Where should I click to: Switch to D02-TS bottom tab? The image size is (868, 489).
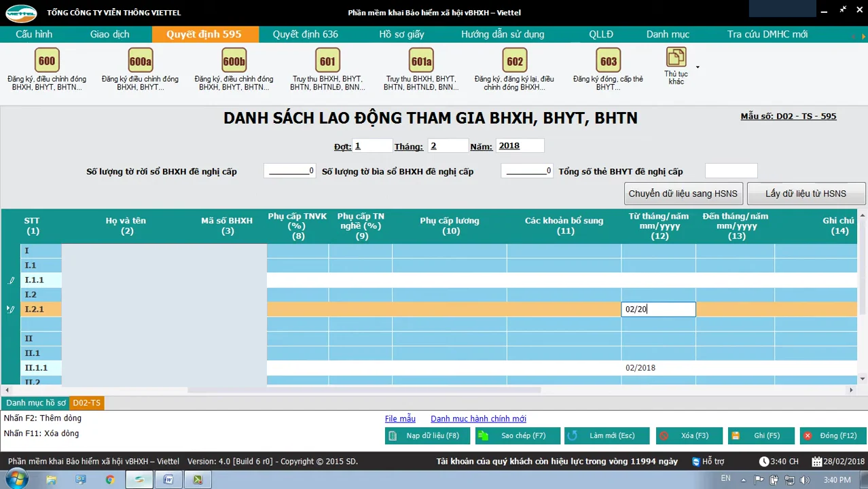(86, 403)
